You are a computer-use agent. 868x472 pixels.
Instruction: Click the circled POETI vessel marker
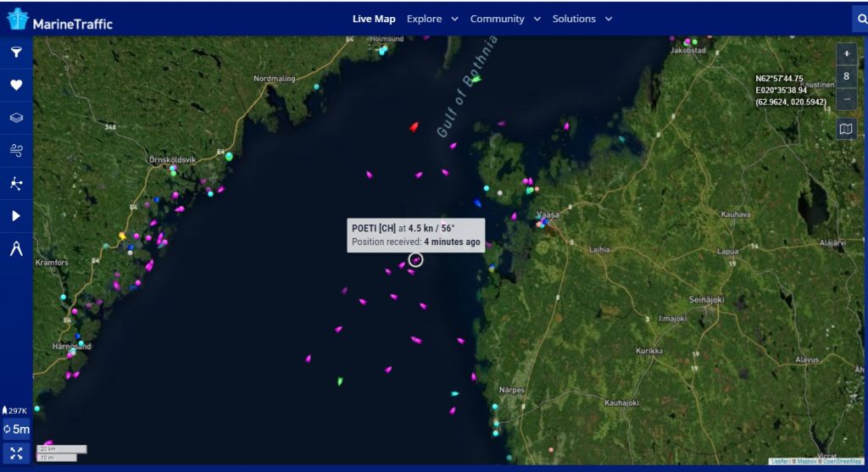pos(415,260)
